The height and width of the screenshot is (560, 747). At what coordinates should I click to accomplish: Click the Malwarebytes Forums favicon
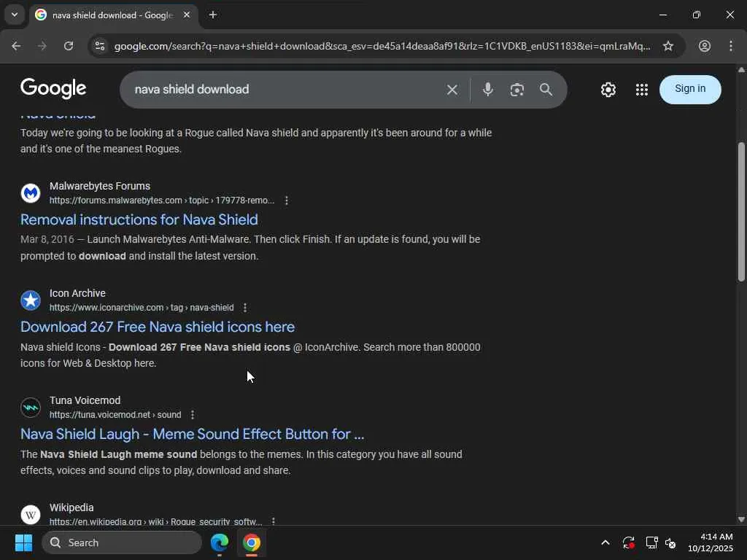click(x=31, y=192)
